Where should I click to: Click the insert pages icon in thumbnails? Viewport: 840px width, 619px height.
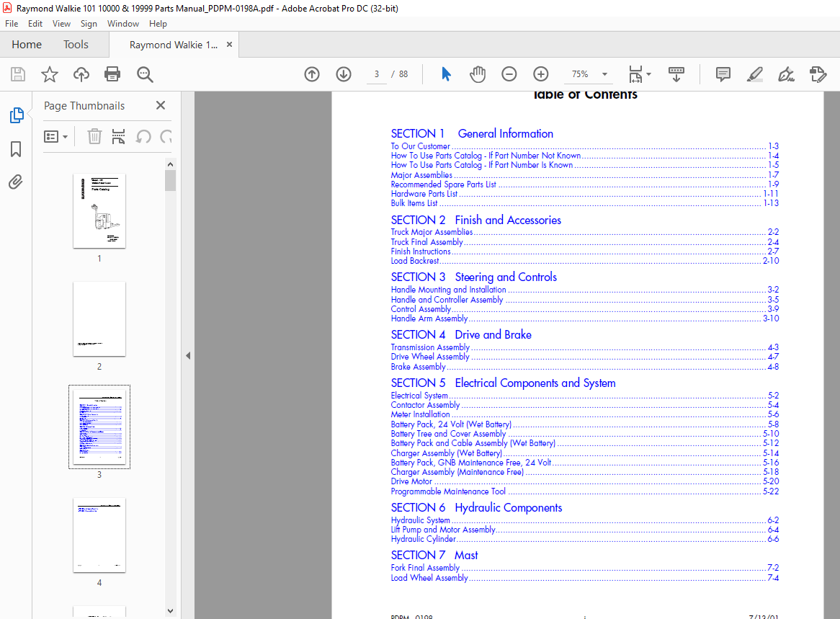click(x=118, y=137)
